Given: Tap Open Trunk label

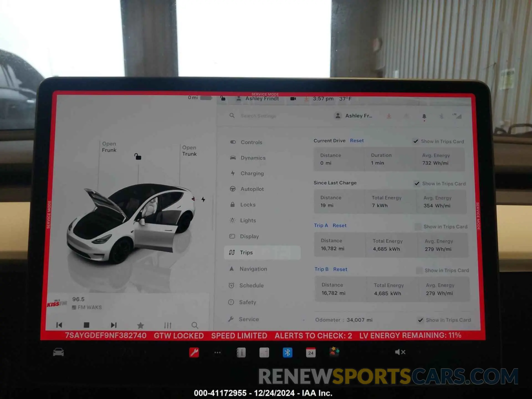Looking at the screenshot, I should 190,151.
